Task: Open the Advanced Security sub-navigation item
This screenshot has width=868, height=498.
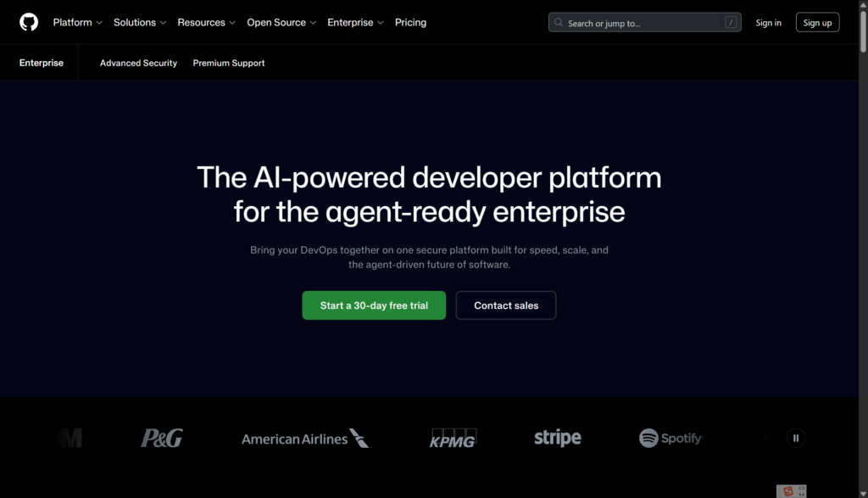Action: pyautogui.click(x=138, y=63)
